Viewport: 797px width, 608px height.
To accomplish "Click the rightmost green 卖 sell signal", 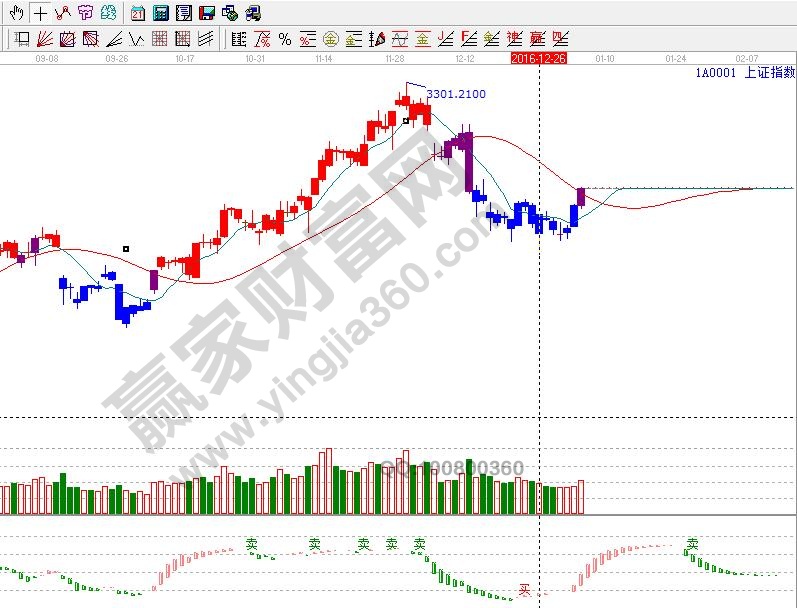I will pyautogui.click(x=692, y=544).
